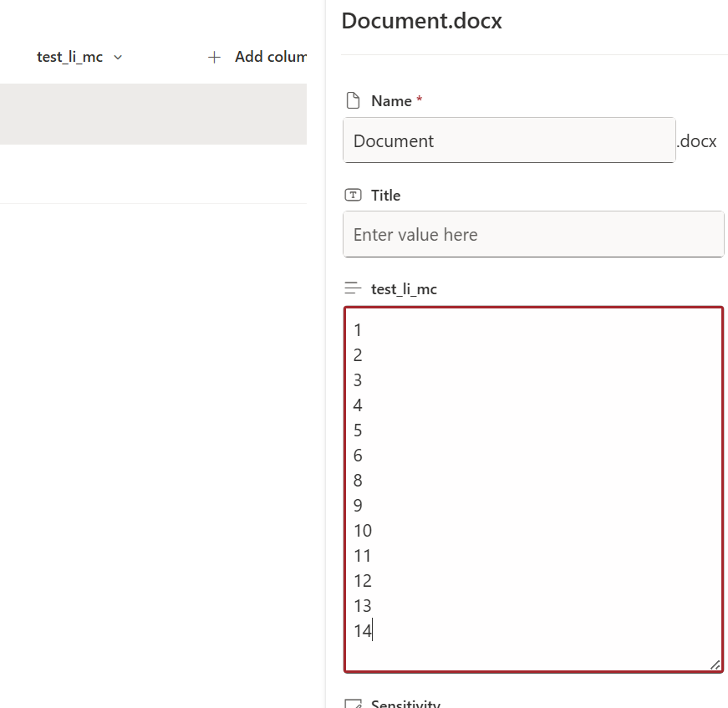Expand the test_li_mc column header chevron
The image size is (728, 708).
118,57
